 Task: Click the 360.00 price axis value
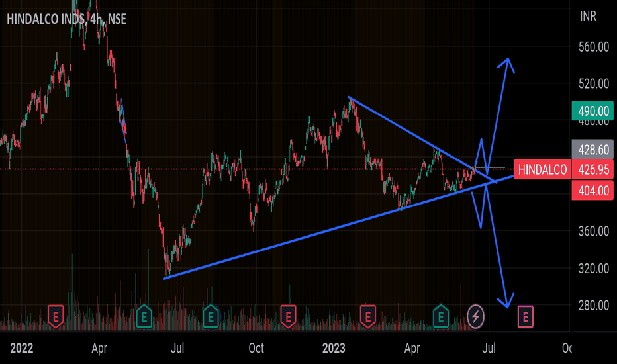(x=594, y=231)
